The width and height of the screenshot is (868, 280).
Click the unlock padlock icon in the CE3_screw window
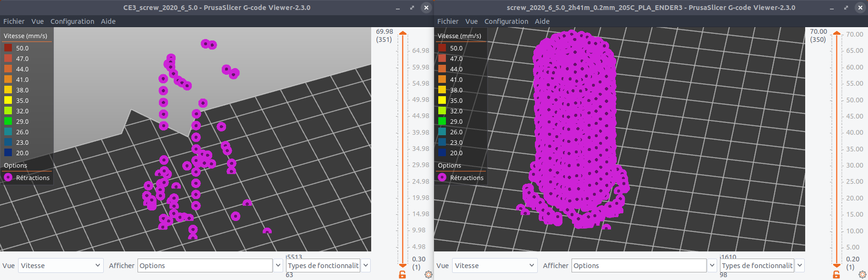coord(402,275)
